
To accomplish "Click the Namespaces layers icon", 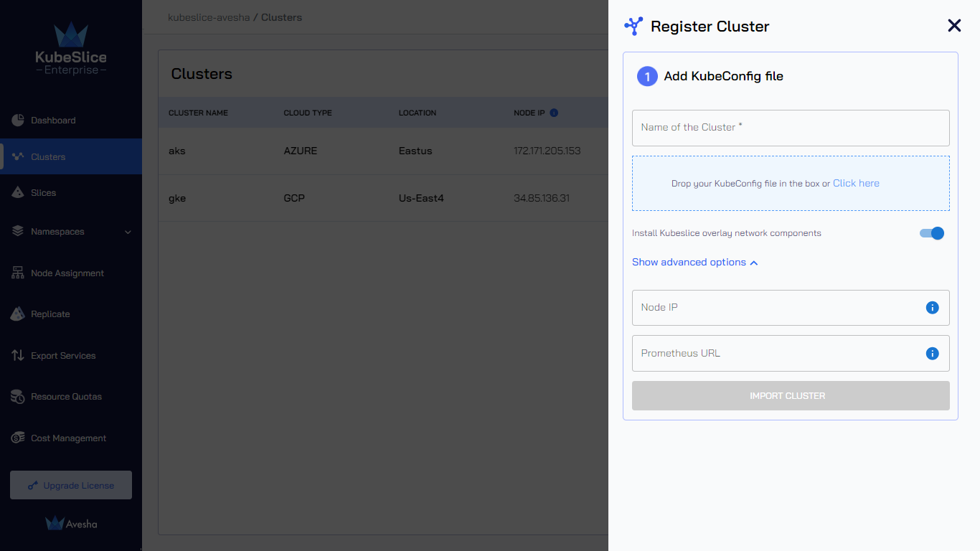I will tap(18, 232).
